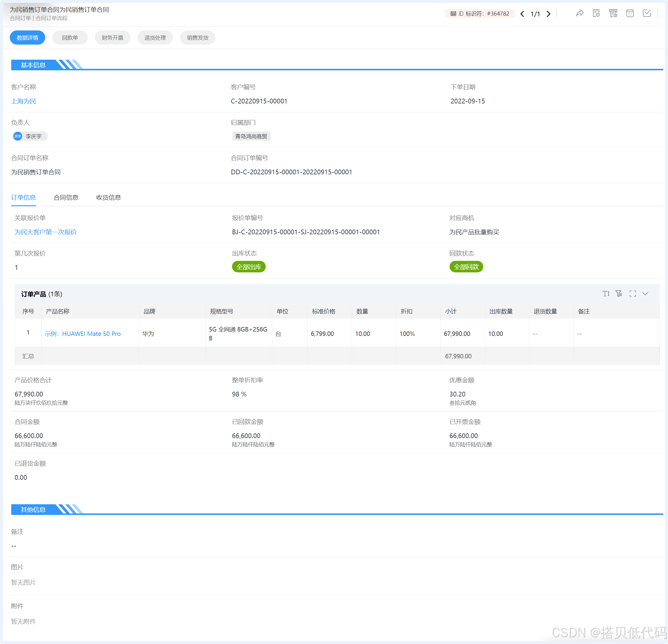Viewport: 668px width, 644px height.
Task: Click the checkmark task icon
Action: point(646,13)
